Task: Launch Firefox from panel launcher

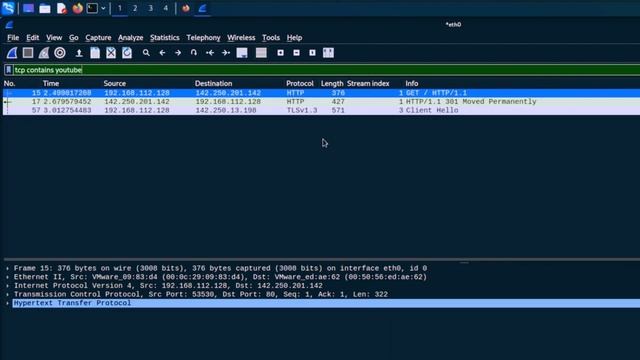Action: pyautogui.click(x=78, y=8)
